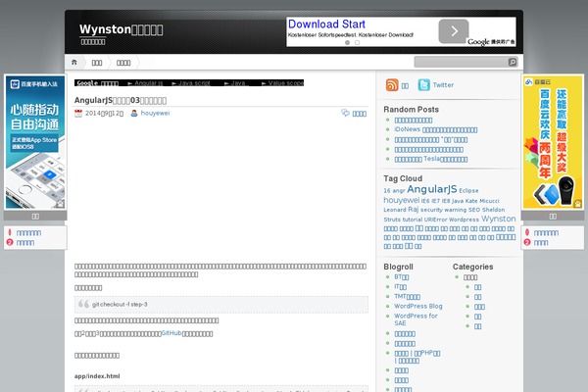Viewport: 588px width, 392px height.
Task: Open the RSS feed icon
Action: pos(392,85)
